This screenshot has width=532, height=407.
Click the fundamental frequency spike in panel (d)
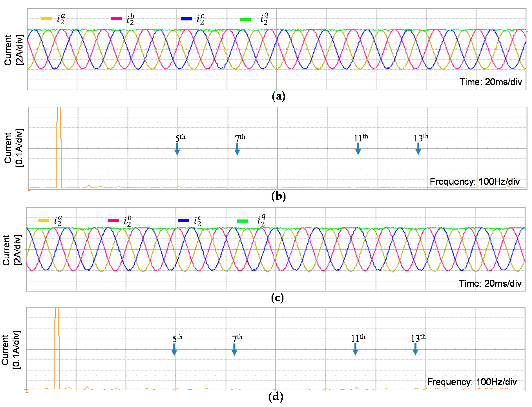(57, 349)
